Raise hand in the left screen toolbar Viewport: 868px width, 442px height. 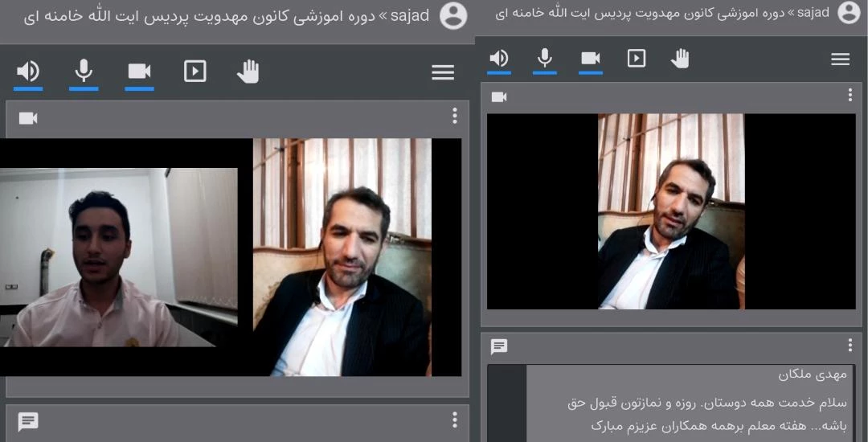click(248, 72)
